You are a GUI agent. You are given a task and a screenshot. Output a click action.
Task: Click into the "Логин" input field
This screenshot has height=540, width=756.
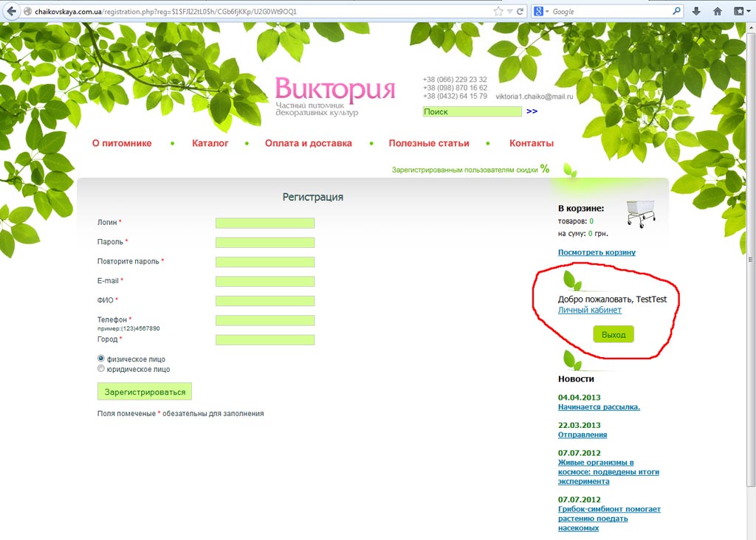coord(265,223)
